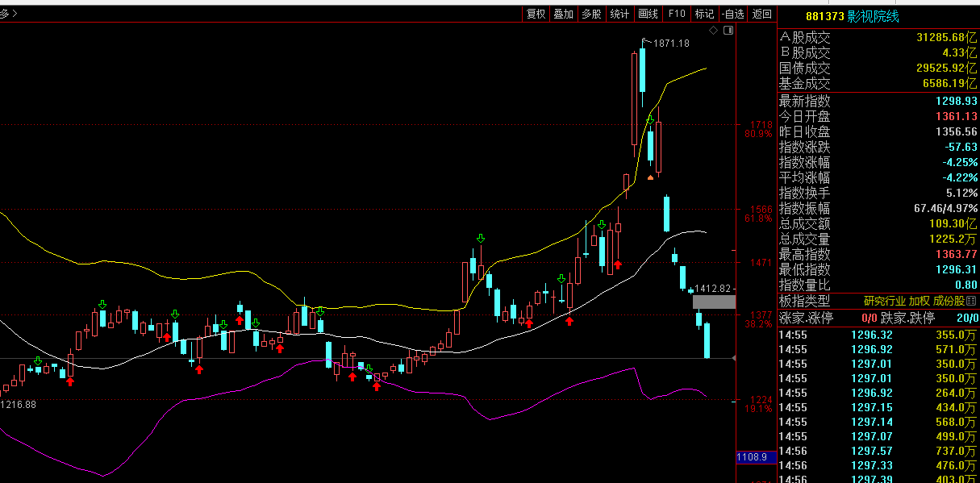Click the 1871.18 high price label
Image resolution: width=980 pixels, height=483 pixels.
(671, 44)
